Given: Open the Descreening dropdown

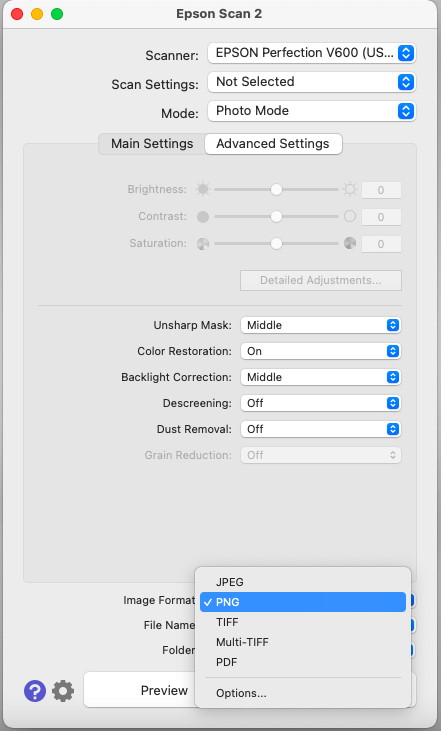Looking at the screenshot, I should point(321,403).
